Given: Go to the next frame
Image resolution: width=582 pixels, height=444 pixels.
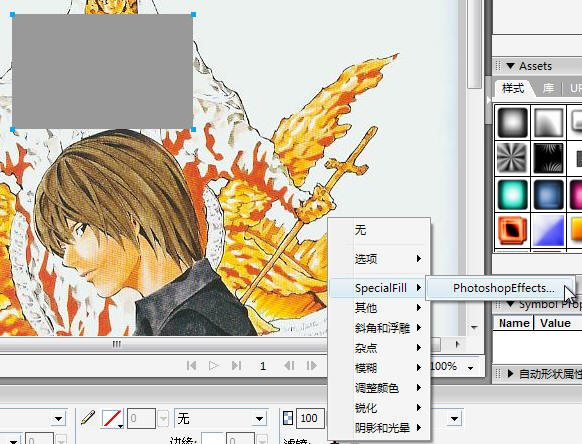Looking at the screenshot, I should point(311,366).
